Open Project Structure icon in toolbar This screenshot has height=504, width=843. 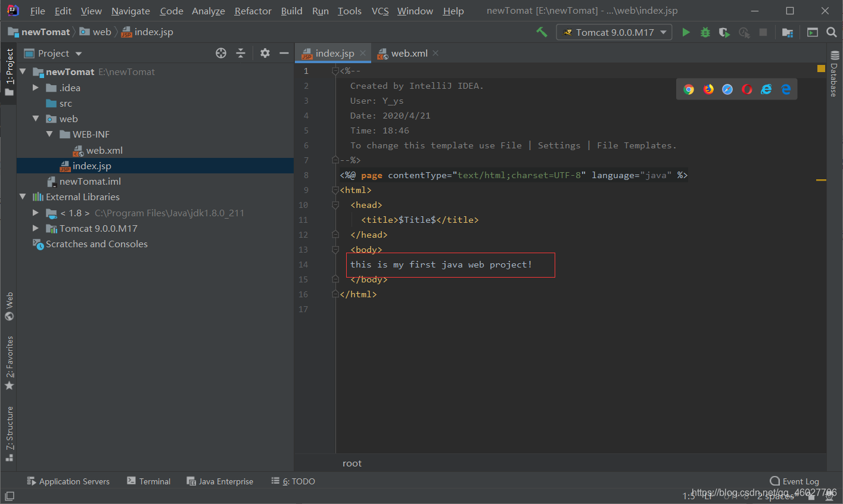[x=788, y=32]
